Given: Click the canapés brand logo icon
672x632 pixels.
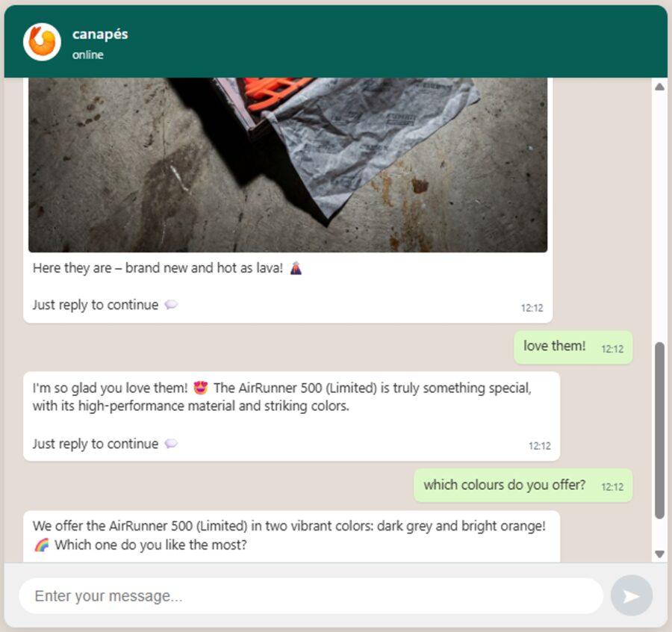Looking at the screenshot, I should [x=43, y=43].
